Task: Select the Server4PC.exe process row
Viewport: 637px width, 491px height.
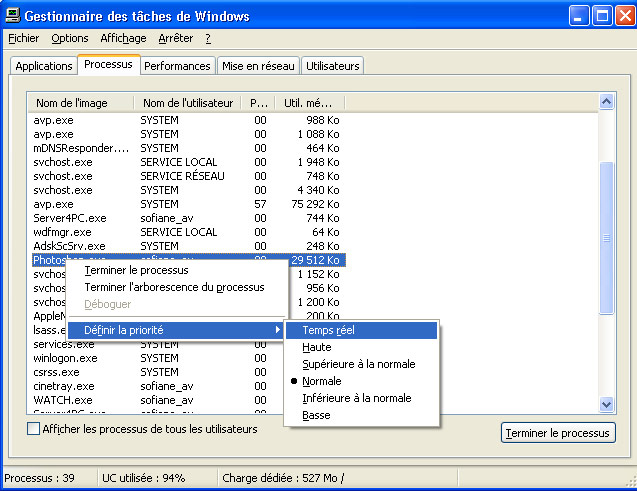Action: [188, 218]
